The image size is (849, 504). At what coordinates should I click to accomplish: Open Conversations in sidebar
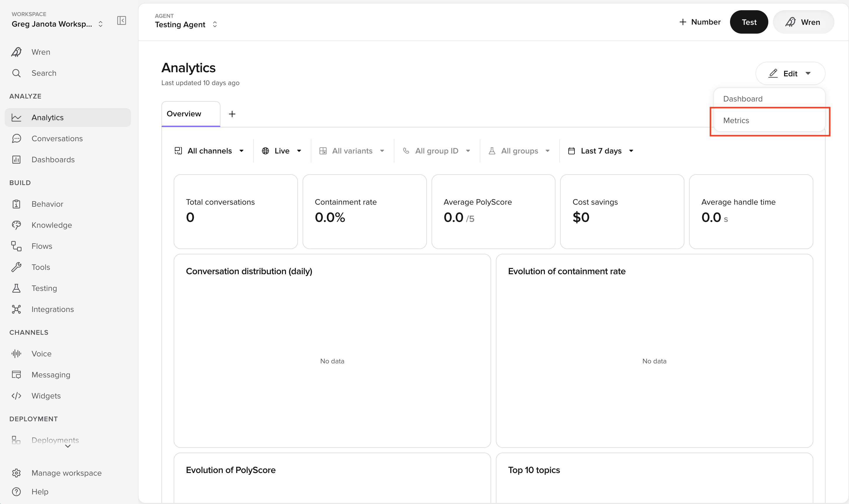[68, 139]
